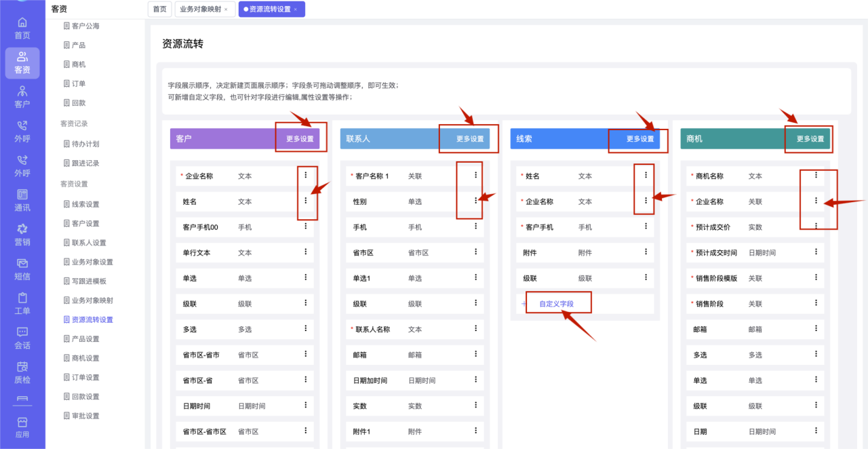The width and height of the screenshot is (868, 449).
Task: Open 应用 at the sidebar bottom
Action: click(x=22, y=428)
